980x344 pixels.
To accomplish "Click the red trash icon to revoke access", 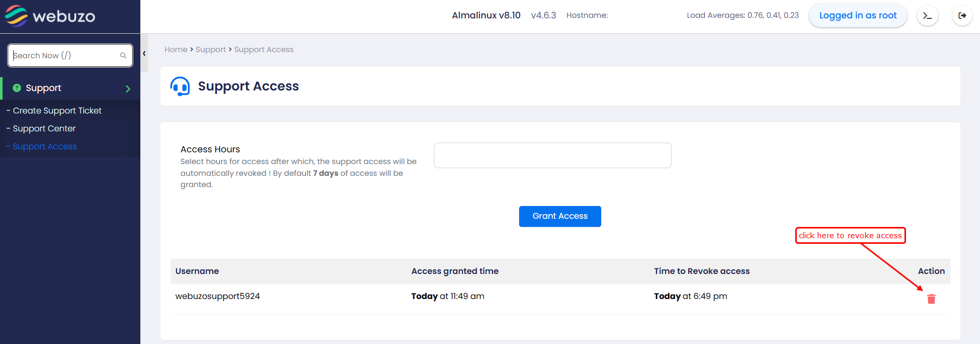I will (931, 299).
